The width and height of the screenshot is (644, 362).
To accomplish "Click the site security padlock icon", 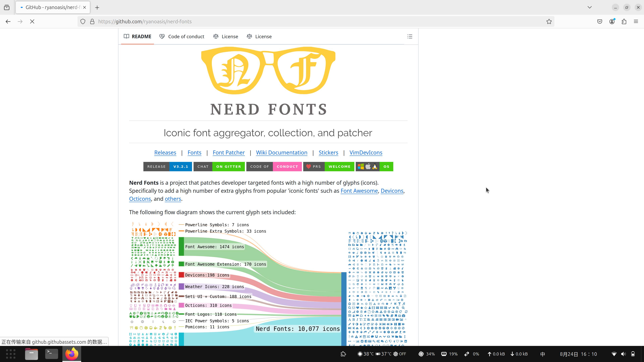I will pyautogui.click(x=92, y=21).
